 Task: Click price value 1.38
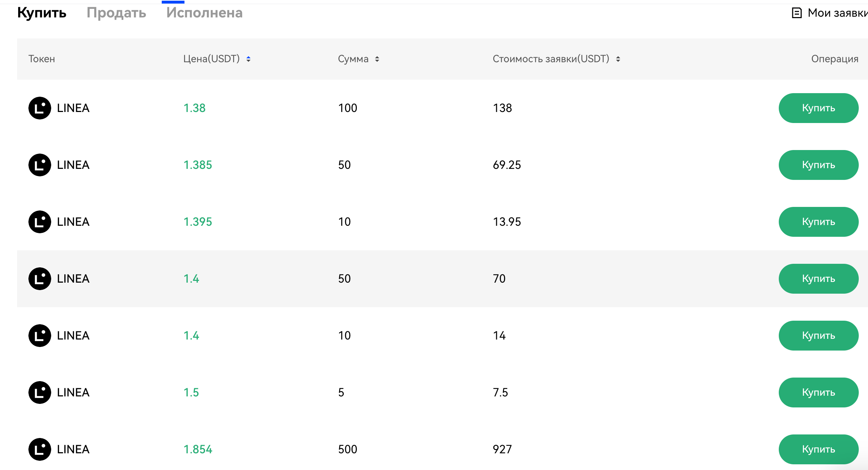pyautogui.click(x=194, y=108)
